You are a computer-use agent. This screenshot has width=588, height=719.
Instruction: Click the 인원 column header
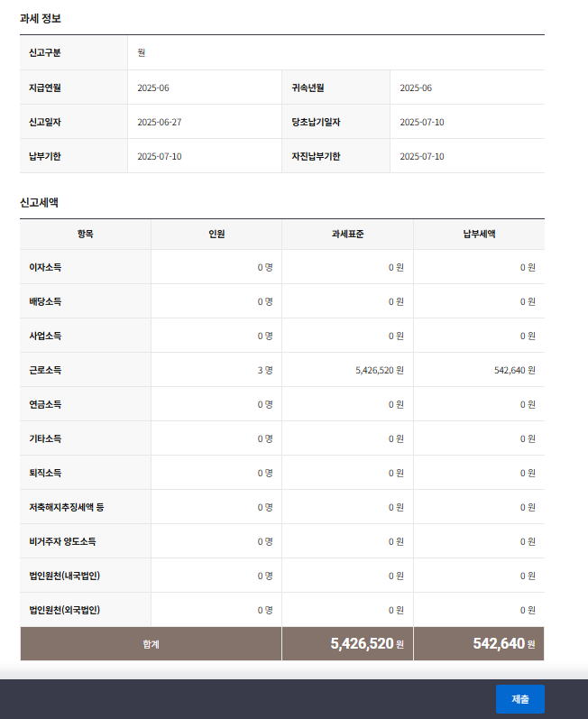(x=216, y=234)
